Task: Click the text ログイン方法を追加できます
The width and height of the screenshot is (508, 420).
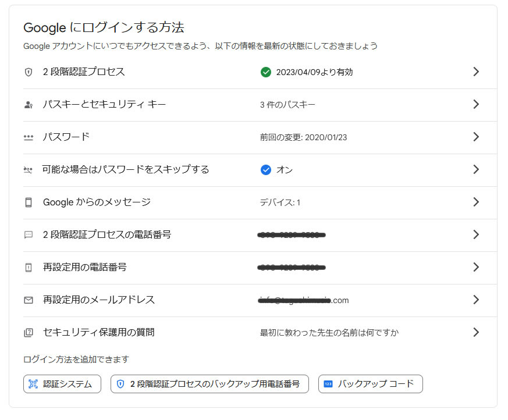Action: pos(76,360)
